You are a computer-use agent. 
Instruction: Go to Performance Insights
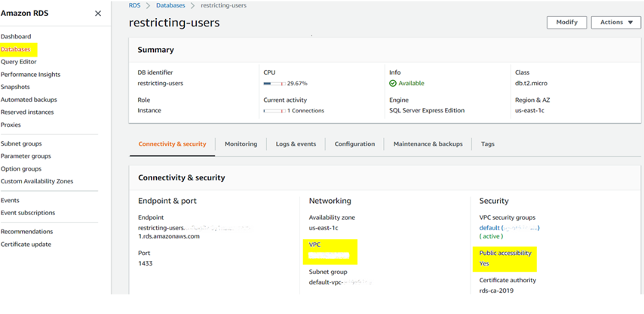tap(30, 75)
